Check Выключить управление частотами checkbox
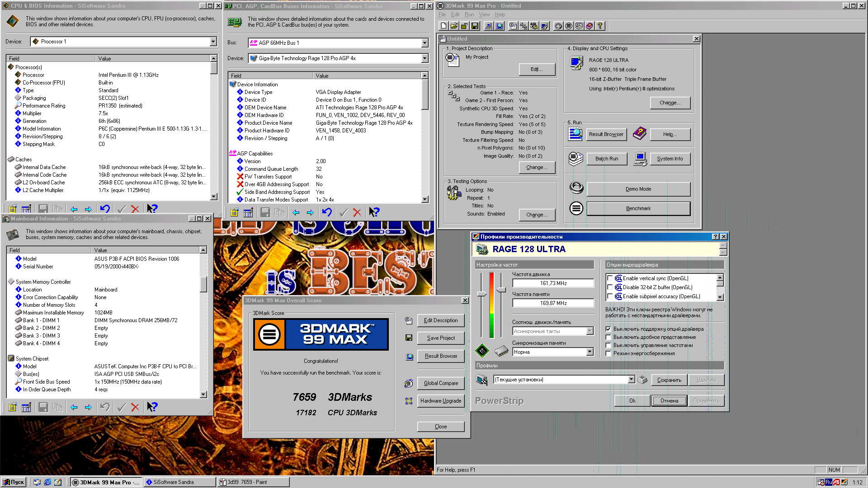 click(609, 345)
